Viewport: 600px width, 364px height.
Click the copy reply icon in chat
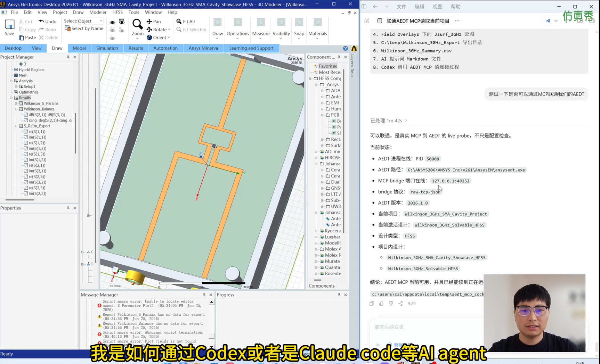click(x=372, y=304)
